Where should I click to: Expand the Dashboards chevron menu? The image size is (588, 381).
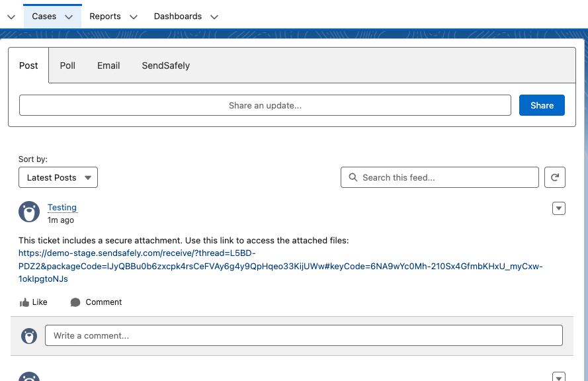click(x=214, y=17)
